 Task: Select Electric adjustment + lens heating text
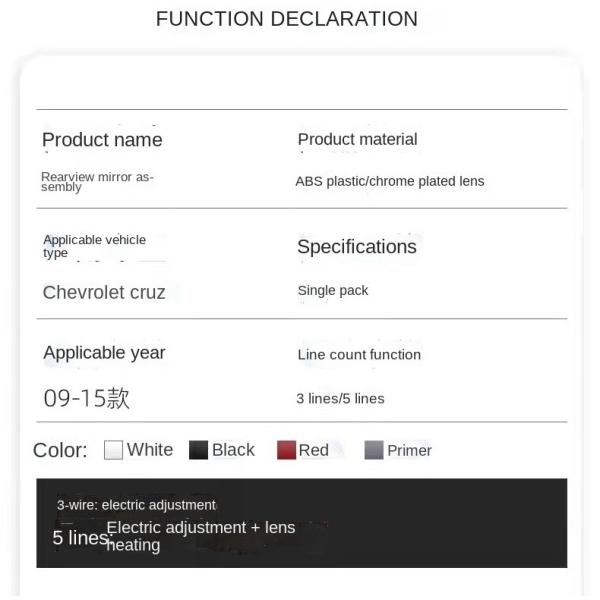click(200, 535)
